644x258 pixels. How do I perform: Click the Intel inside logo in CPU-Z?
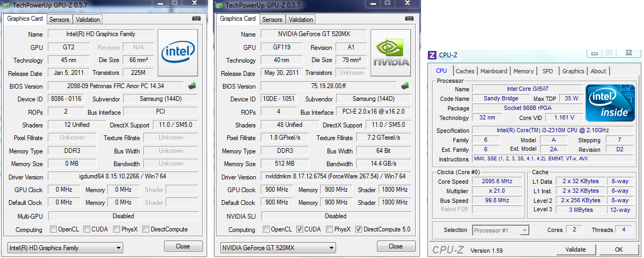(609, 103)
